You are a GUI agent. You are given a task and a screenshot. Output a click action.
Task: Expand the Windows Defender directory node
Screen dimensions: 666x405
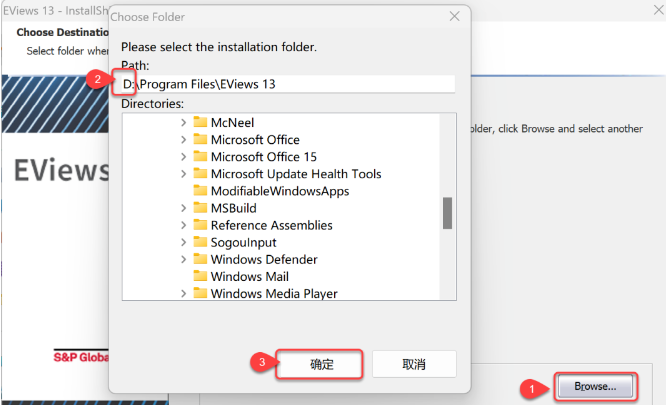point(183,259)
